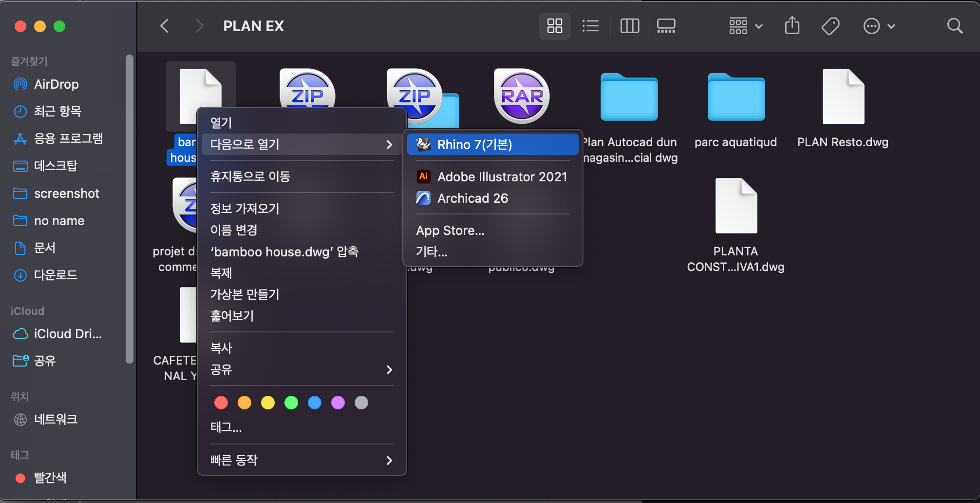Open with Rhino 7(기본)
Viewport: 980px width, 503px height.
[x=493, y=145]
